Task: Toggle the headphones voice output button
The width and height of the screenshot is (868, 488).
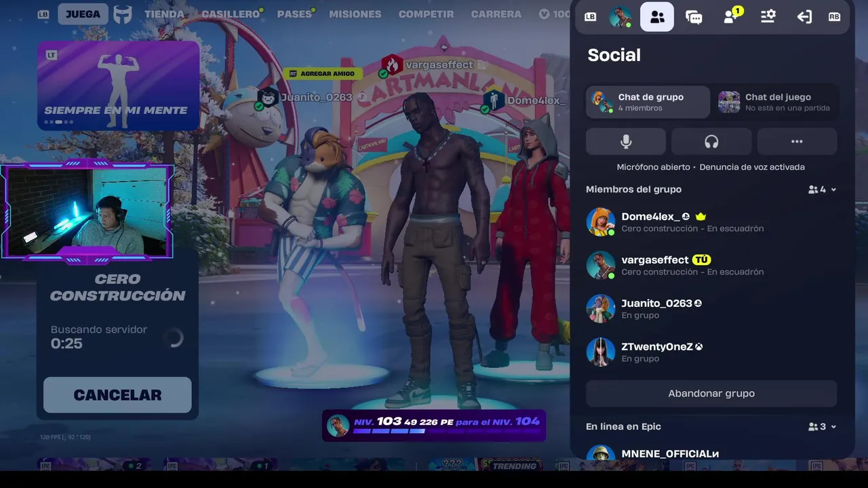Action: coord(711,142)
